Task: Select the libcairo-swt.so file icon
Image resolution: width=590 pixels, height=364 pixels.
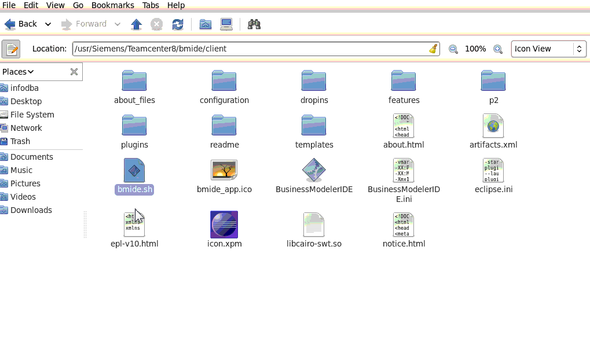Action: pos(314,225)
